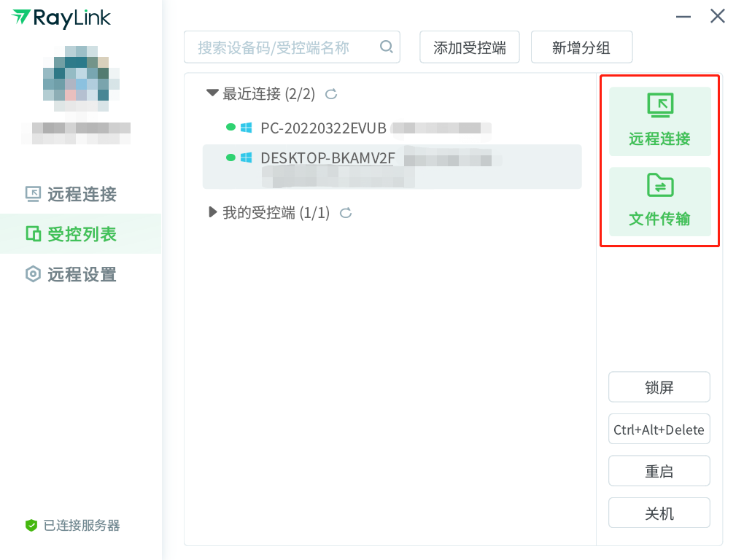Click the RayLink logo
The image size is (744, 560).
click(x=61, y=17)
